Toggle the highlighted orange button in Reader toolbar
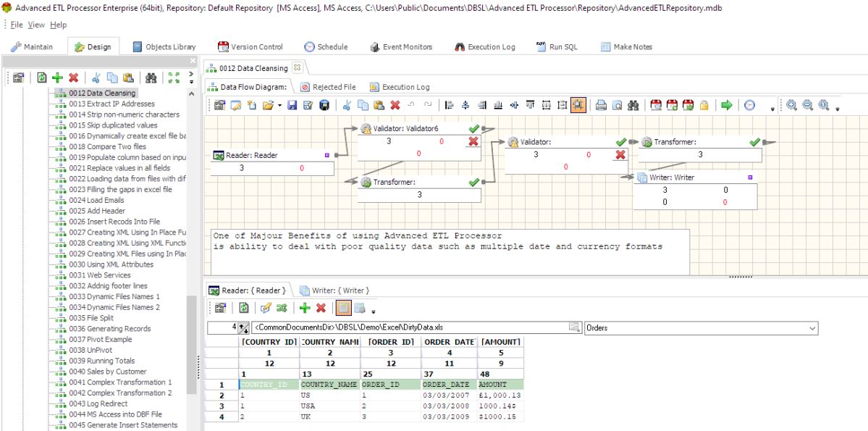 [343, 307]
